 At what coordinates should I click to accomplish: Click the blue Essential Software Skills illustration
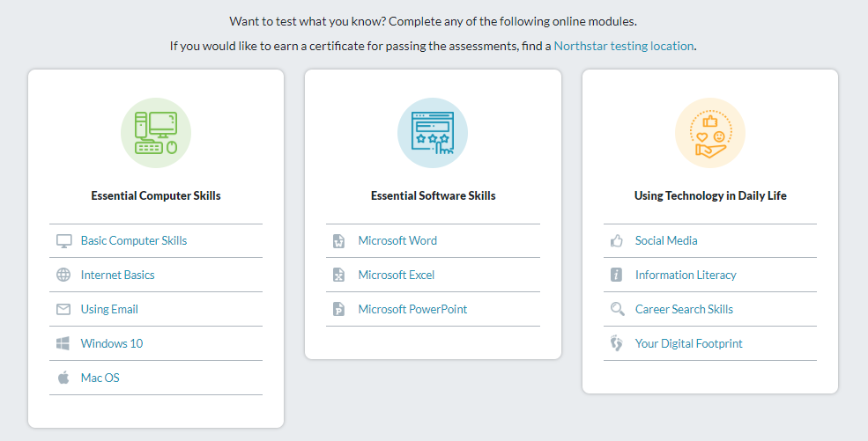pyautogui.click(x=433, y=133)
